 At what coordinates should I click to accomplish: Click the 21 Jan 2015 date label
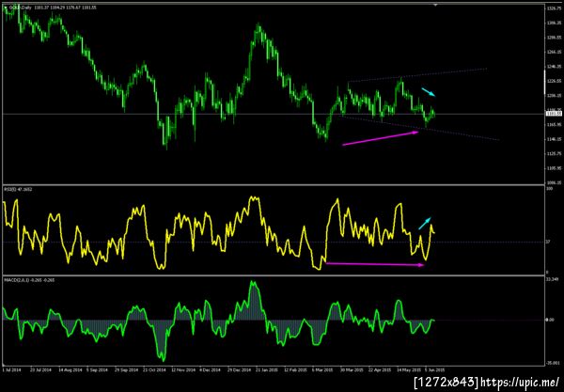pos(267,369)
